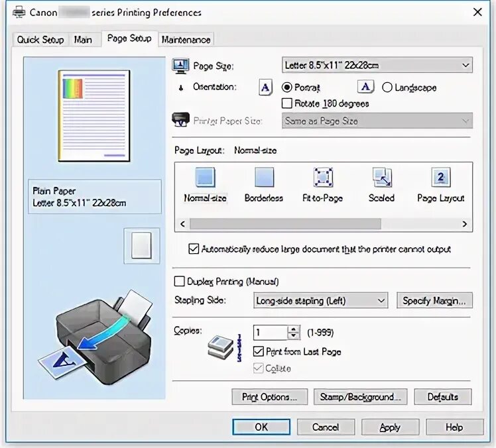Select the Portrait radio button
This screenshot has width=496, height=448.
[286, 87]
